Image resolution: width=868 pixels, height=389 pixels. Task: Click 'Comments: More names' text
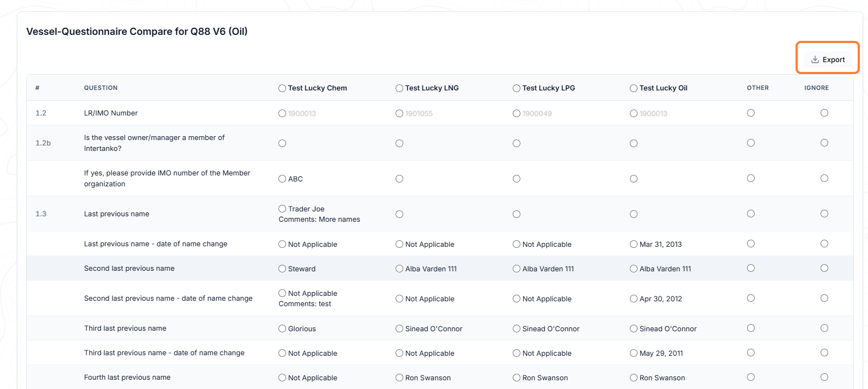click(319, 220)
